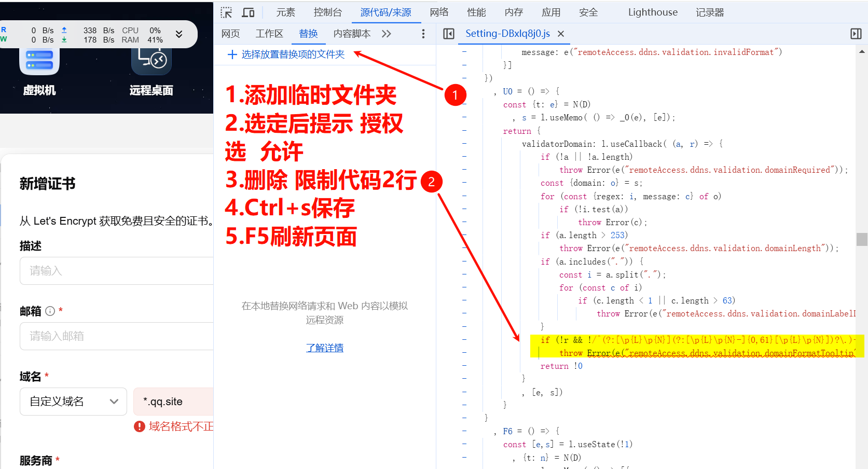Viewport: 868px width, 469px height.
Task: Show more Sources sidebar tabs chevron
Action: tap(387, 34)
